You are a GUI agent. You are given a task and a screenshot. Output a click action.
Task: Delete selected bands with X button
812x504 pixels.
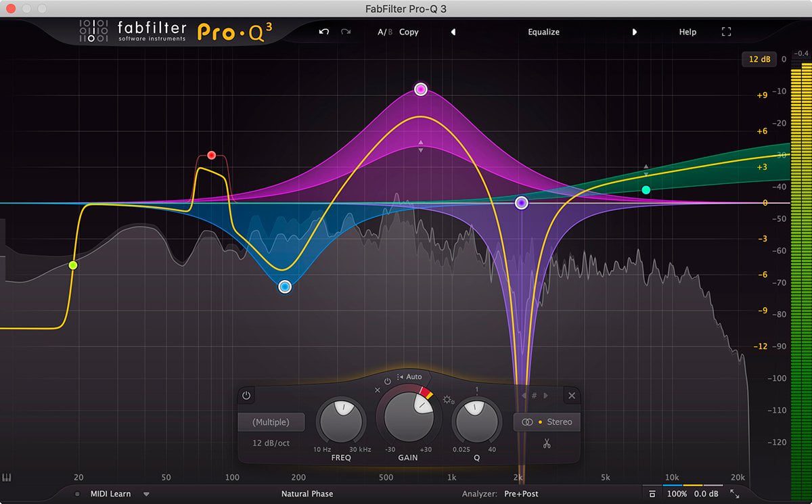[x=572, y=396]
